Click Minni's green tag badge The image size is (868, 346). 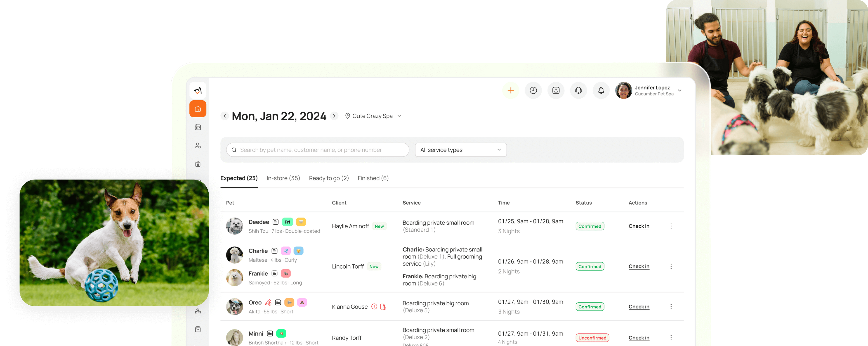point(281,334)
